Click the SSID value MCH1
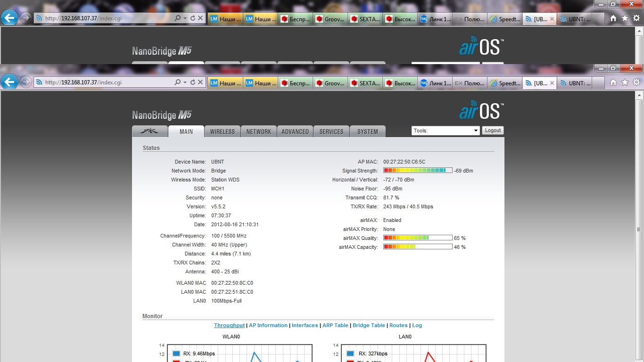 tap(218, 189)
